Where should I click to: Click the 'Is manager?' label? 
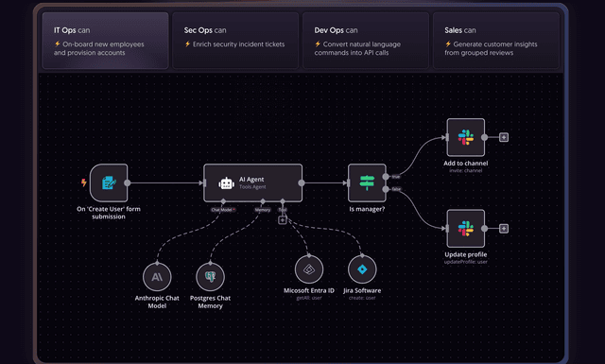367,209
